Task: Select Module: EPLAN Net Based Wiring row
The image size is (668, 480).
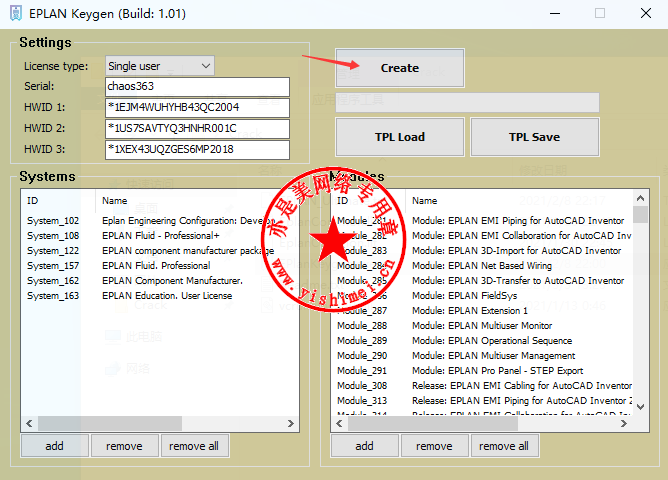Action: pyautogui.click(x=482, y=265)
